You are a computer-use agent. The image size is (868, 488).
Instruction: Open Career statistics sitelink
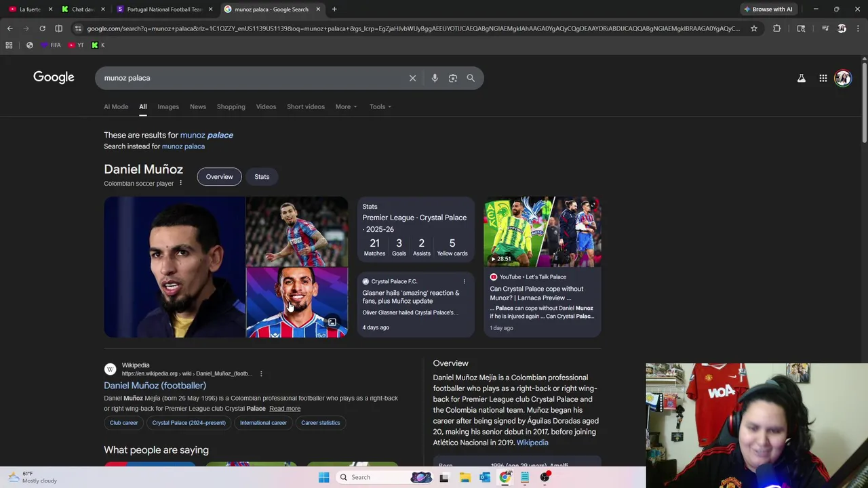click(321, 423)
